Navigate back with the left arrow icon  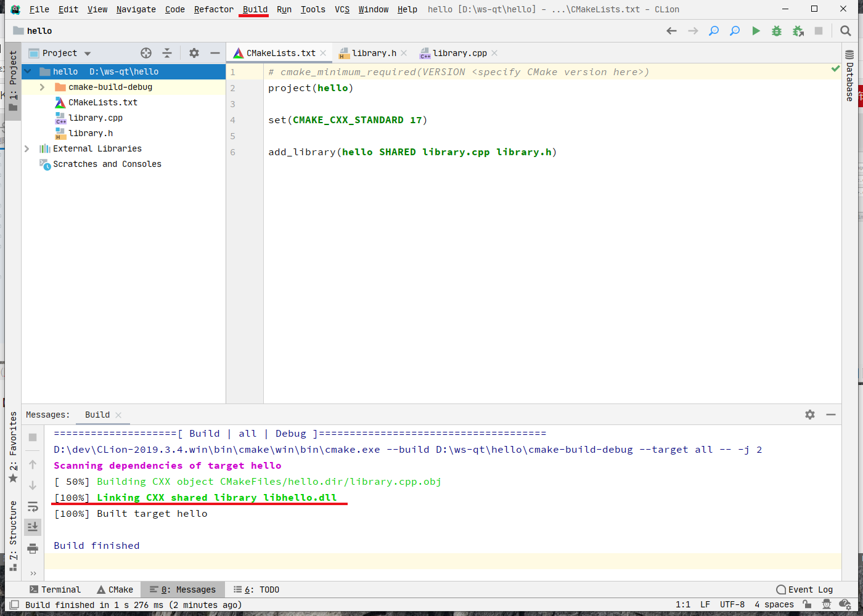coord(672,31)
